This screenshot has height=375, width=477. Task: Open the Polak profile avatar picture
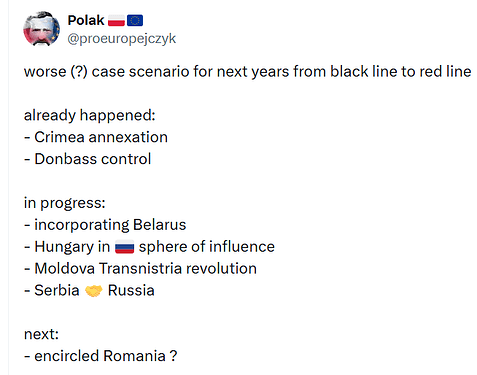click(x=42, y=29)
